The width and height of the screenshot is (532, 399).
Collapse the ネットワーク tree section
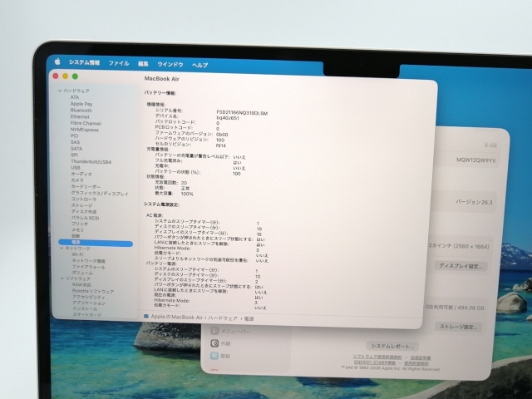click(62, 248)
